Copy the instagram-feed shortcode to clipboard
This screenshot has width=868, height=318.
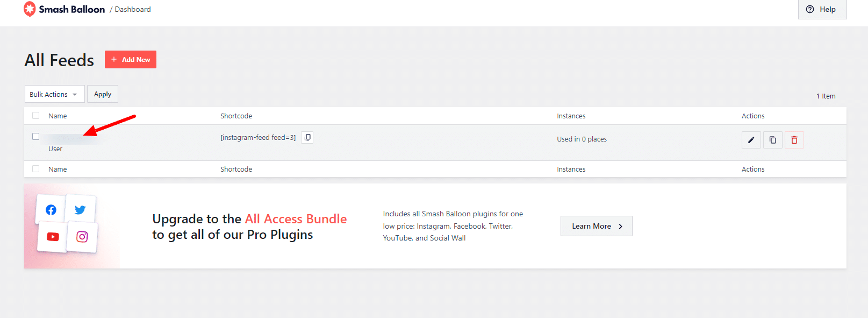coord(307,137)
